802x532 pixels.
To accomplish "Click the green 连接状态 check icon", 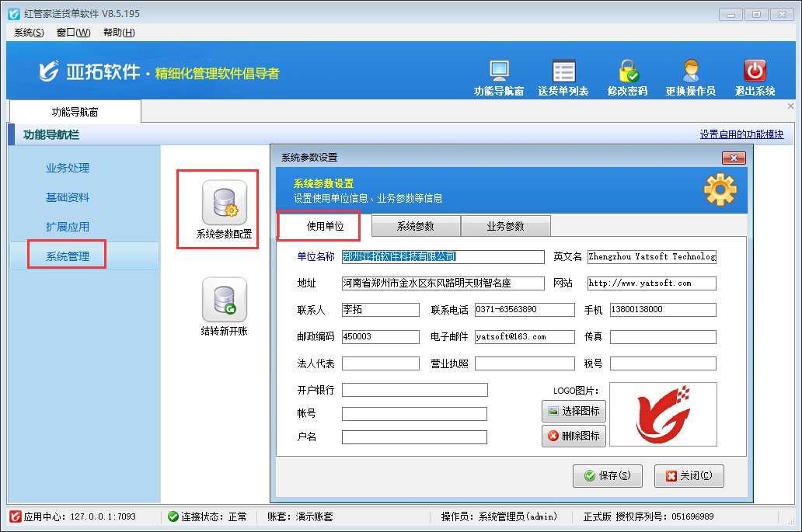I will 173,516.
